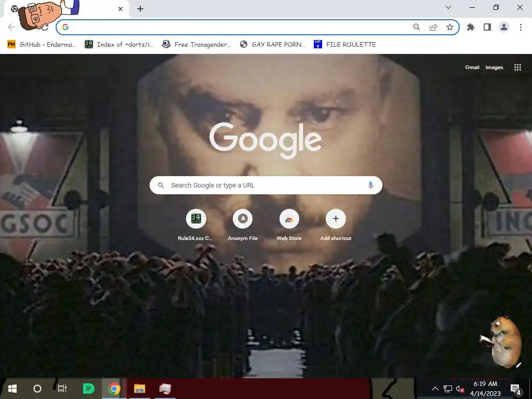Click the Google G icon in address bar
Screen dimensions: 532x399
(65, 27)
